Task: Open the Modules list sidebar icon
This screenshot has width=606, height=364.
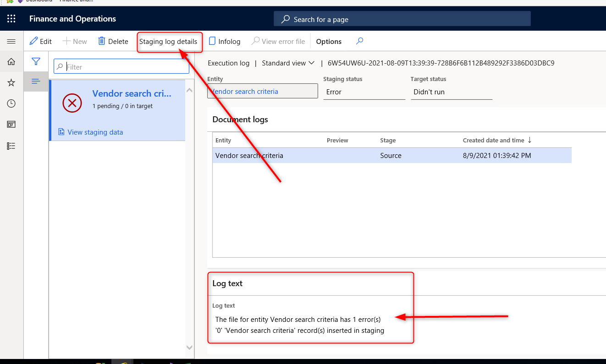Action: [11, 145]
